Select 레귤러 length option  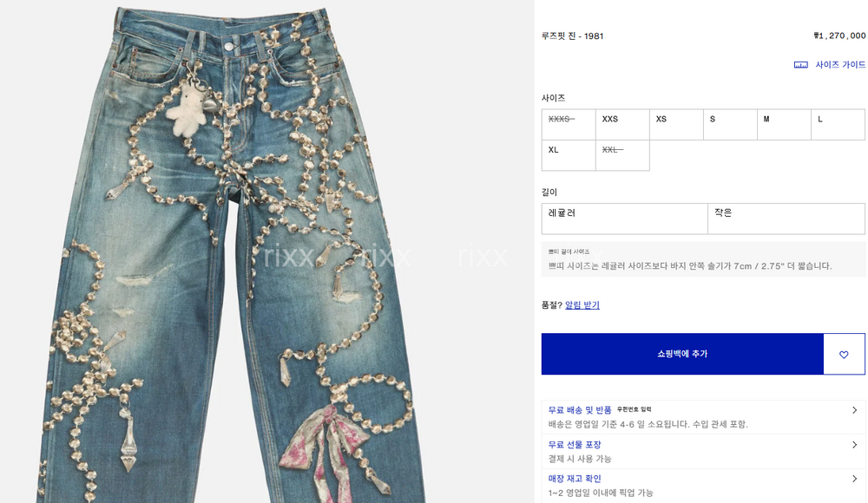tap(624, 219)
